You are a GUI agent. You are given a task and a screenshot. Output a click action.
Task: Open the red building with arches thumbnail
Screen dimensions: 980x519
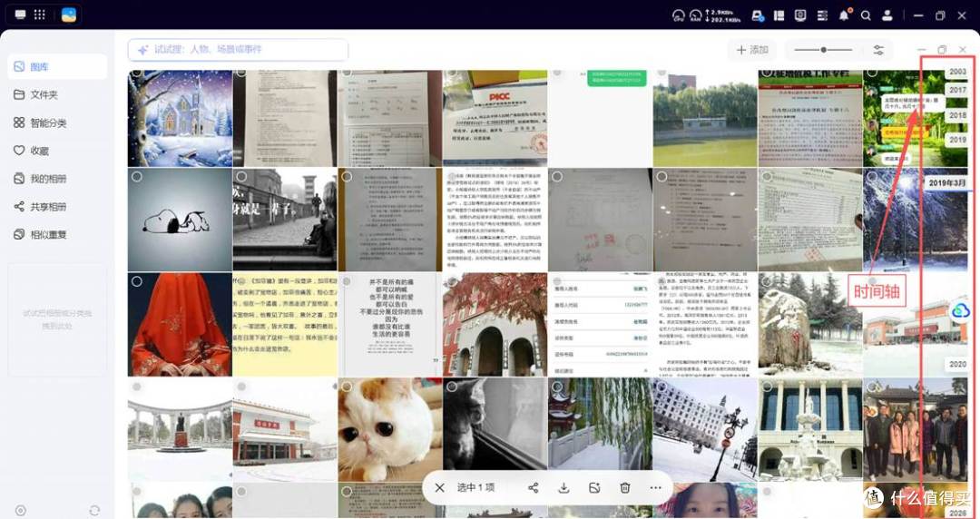[495, 325]
